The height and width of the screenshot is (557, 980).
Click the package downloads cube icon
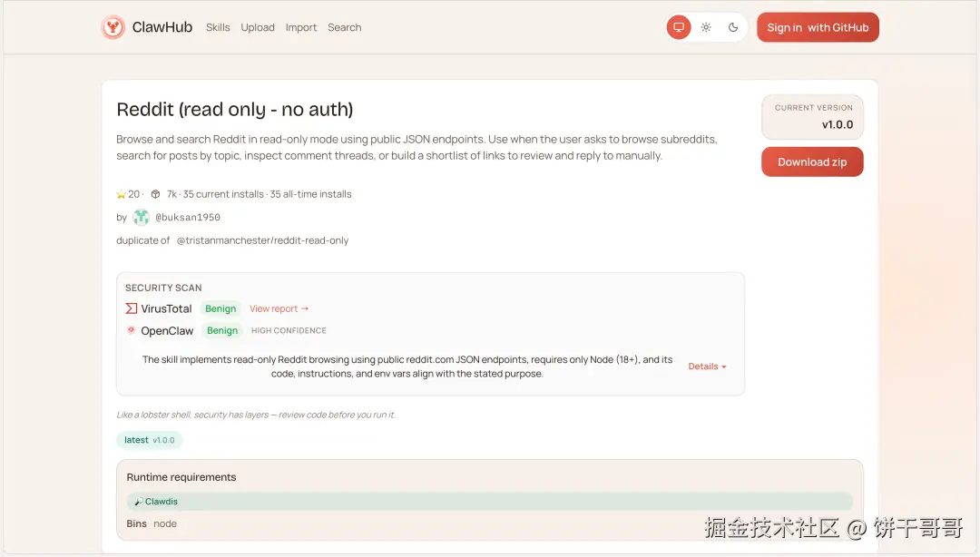156,194
